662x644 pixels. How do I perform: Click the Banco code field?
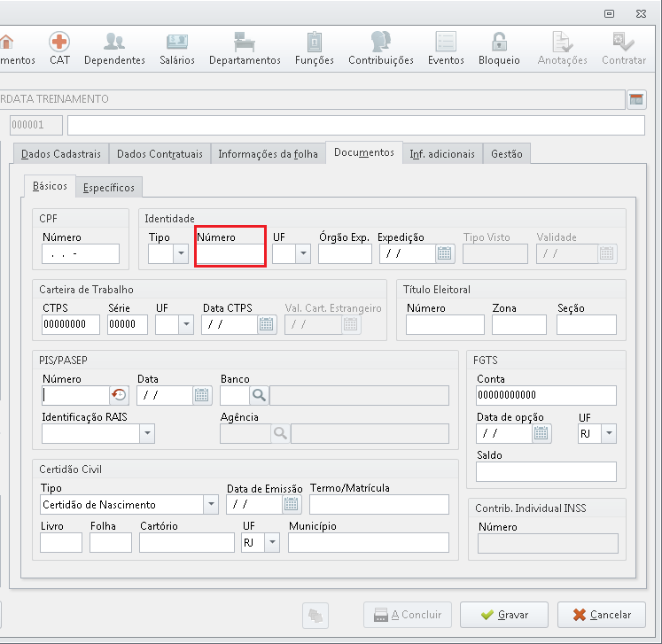[235, 395]
